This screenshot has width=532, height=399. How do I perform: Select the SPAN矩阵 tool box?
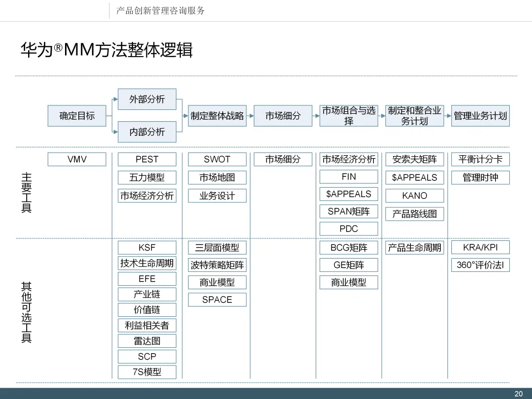coord(349,211)
